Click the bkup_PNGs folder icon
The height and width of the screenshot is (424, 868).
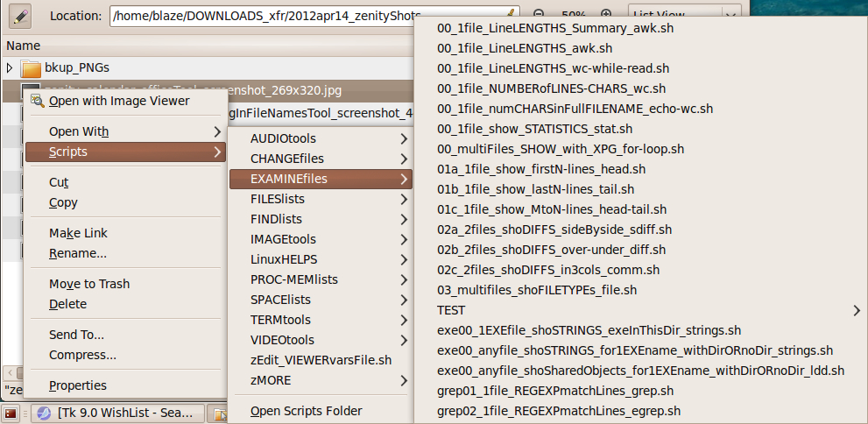pos(31,67)
